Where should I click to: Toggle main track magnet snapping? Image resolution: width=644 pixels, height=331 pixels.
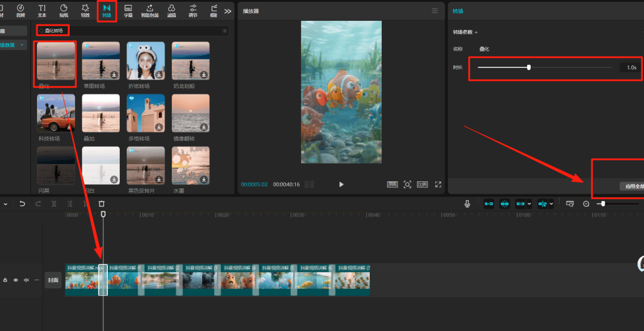tap(489, 203)
